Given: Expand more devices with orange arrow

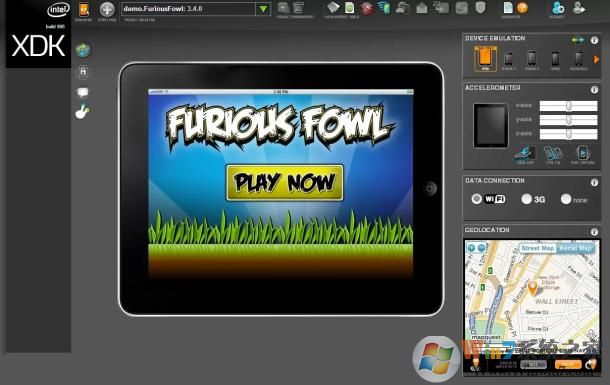Looking at the screenshot, I should click(596, 60).
